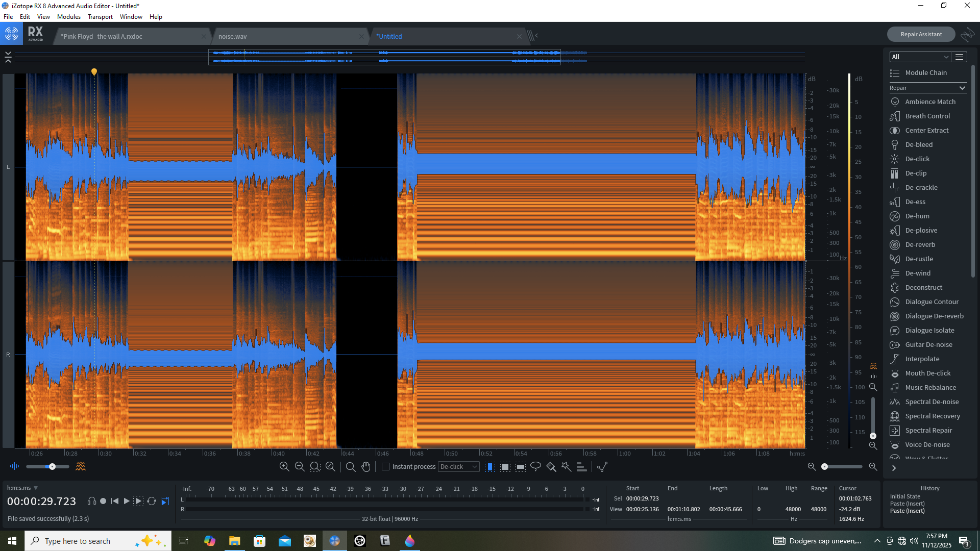This screenshot has width=980, height=551.
Task: Click the Record button in transport
Action: (x=103, y=501)
